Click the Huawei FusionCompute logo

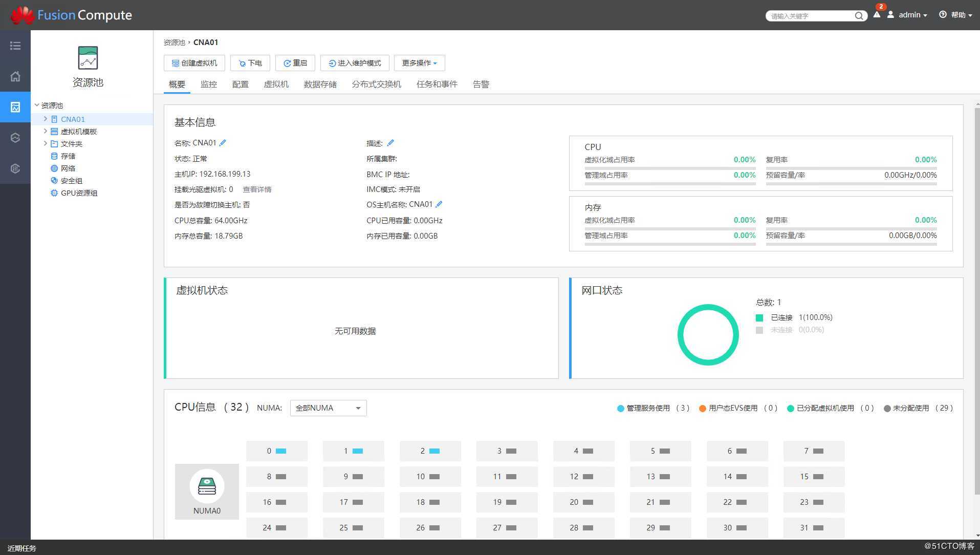click(71, 15)
